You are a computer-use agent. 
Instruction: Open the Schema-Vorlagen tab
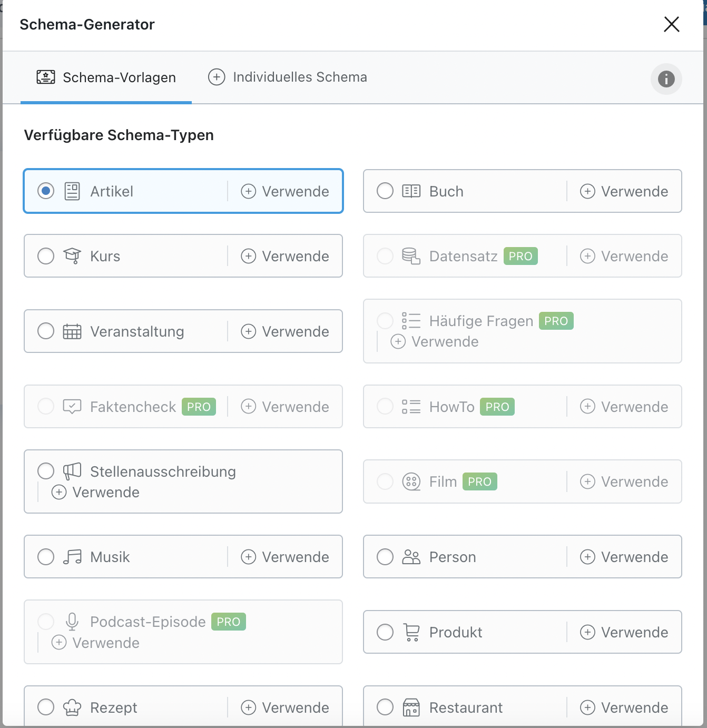coord(106,77)
